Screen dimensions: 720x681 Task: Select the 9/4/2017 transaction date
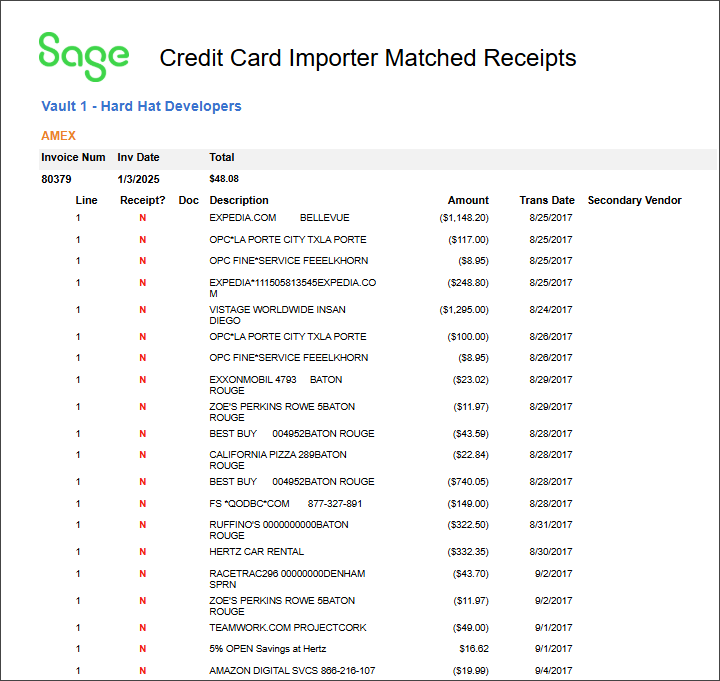[x=553, y=671]
